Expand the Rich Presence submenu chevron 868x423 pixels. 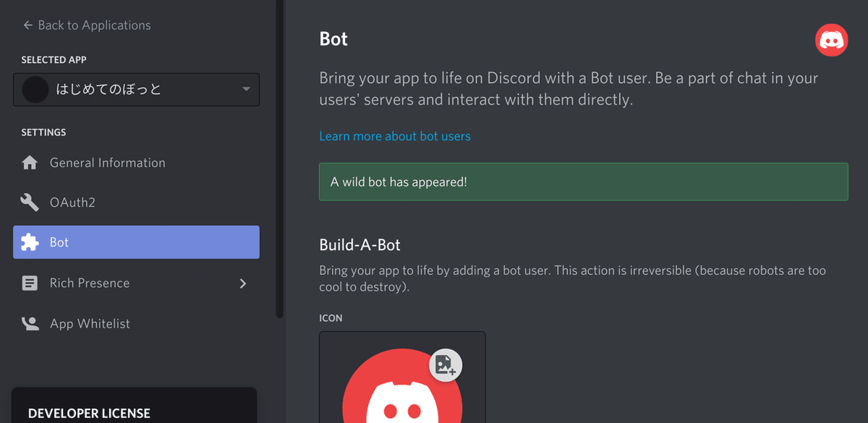tap(243, 283)
